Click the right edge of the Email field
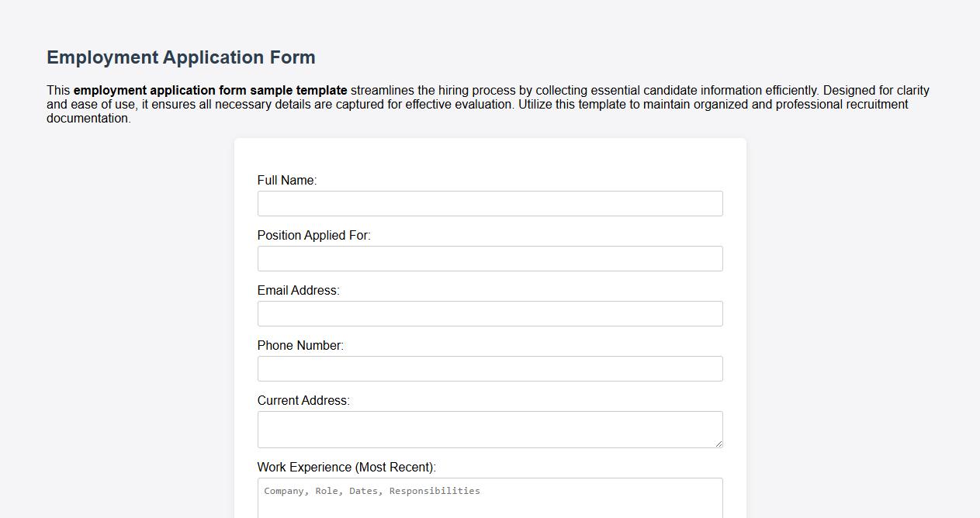This screenshot has height=518, width=980. point(721,313)
